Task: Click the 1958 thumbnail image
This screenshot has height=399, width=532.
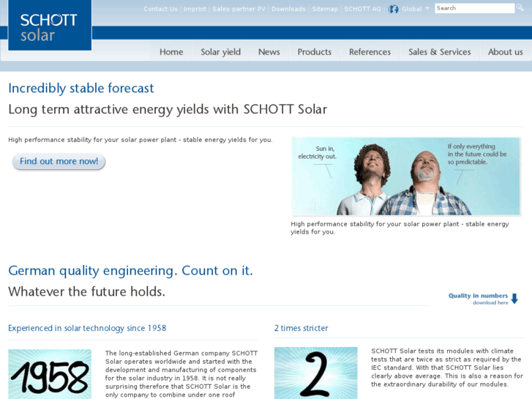Action: click(x=50, y=374)
